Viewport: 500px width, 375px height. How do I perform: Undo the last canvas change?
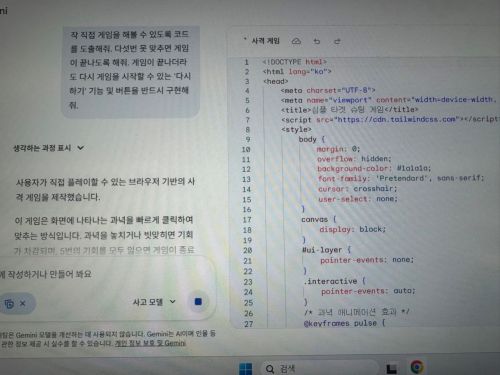317,41
